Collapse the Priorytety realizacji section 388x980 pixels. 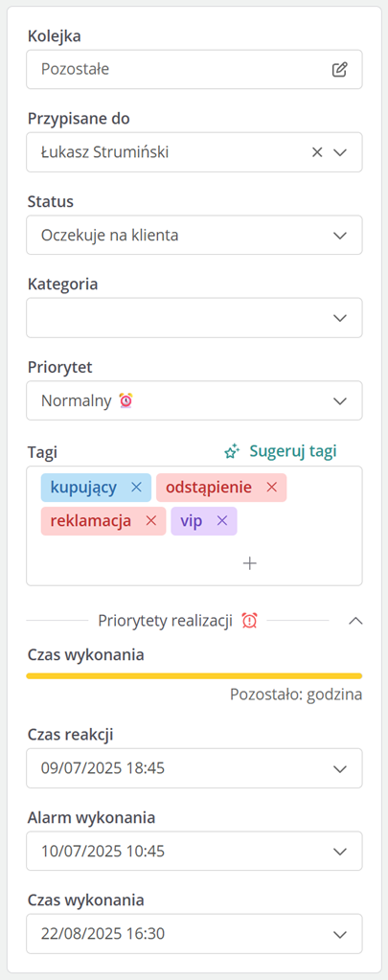pos(355,621)
